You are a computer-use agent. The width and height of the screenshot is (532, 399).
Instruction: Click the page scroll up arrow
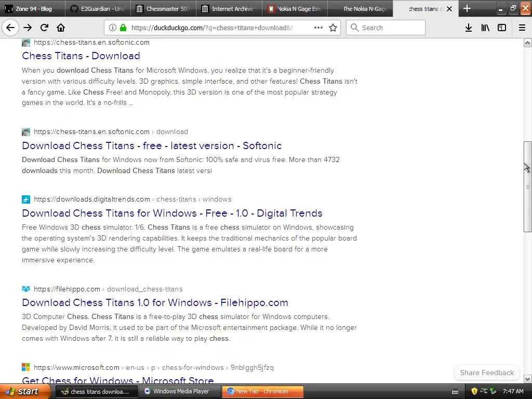527,43
